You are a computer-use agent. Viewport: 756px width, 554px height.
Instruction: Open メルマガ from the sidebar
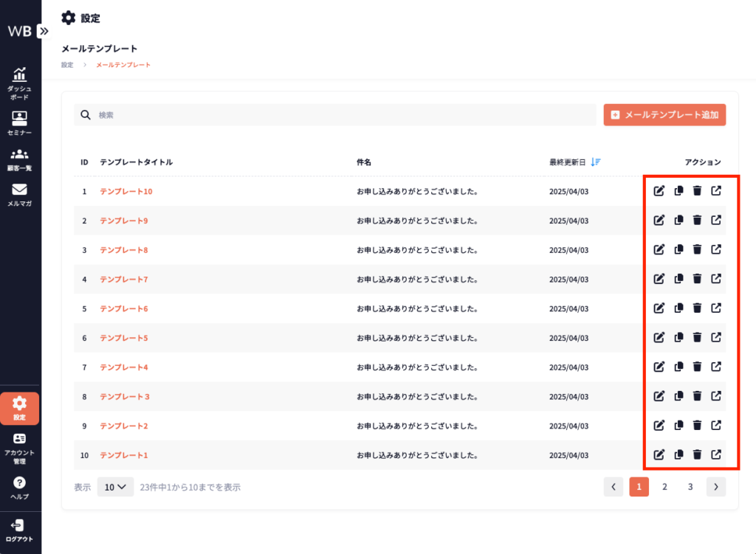pos(20,195)
